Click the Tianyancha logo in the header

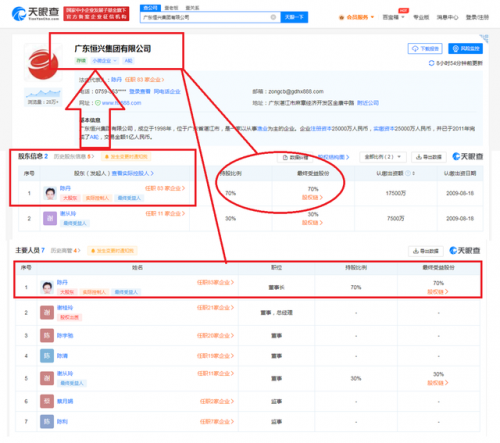(35, 14)
